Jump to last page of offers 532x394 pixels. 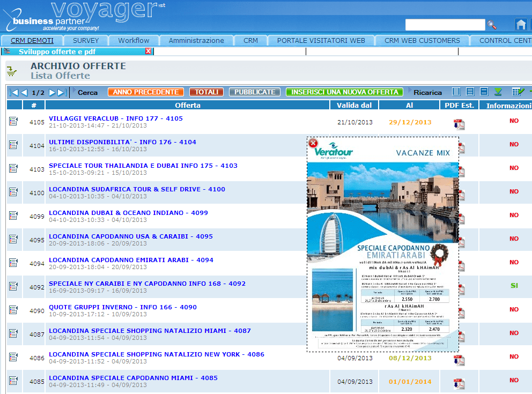(x=62, y=92)
